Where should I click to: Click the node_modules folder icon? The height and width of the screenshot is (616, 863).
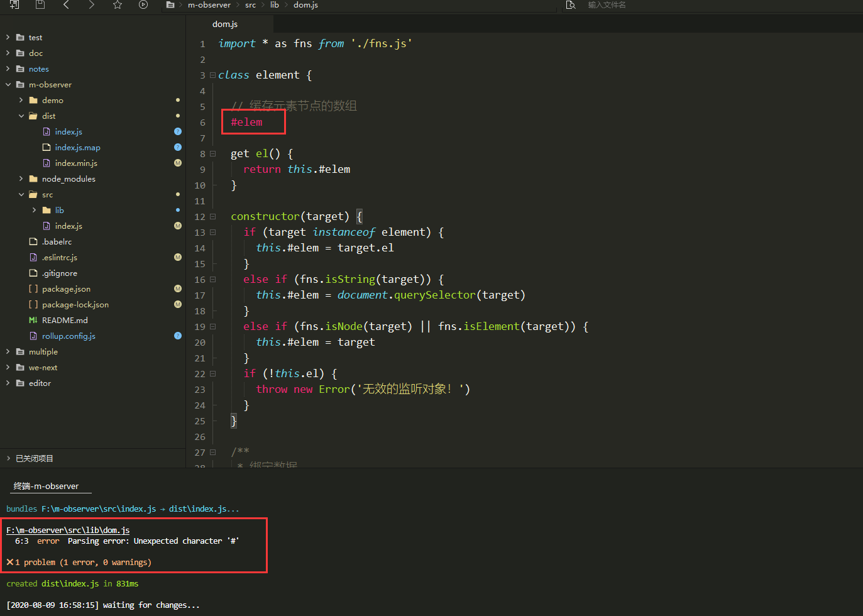[33, 179]
